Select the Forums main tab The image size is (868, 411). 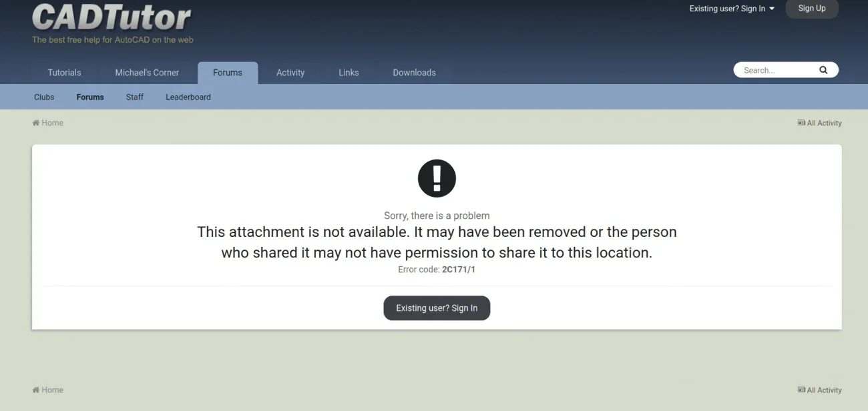tap(228, 73)
